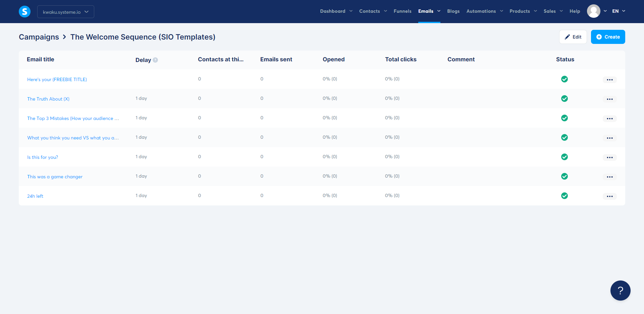The image size is (644, 314).
Task: Click the Delay column help tooltip icon
Action: click(155, 60)
